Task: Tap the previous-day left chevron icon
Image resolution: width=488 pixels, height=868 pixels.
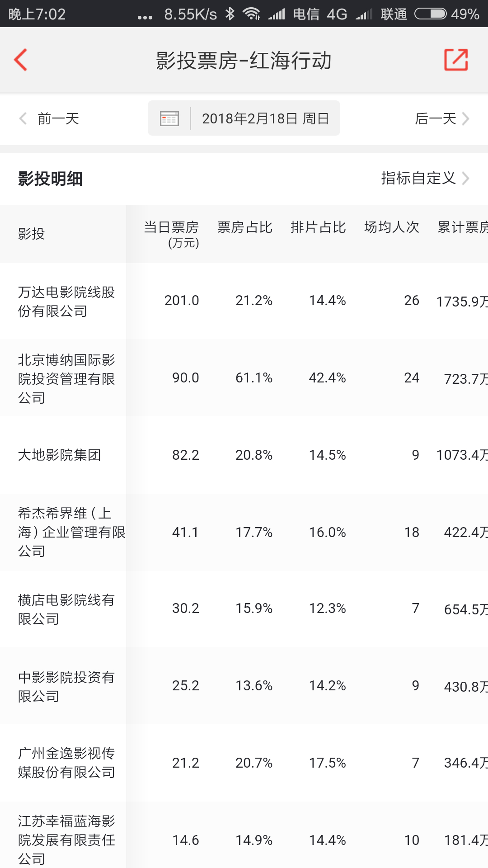Action: 23,118
